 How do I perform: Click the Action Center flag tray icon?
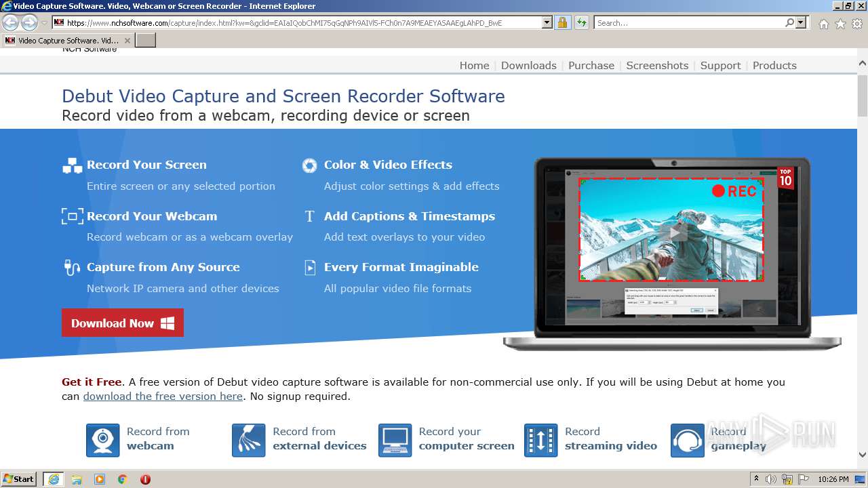(x=804, y=479)
